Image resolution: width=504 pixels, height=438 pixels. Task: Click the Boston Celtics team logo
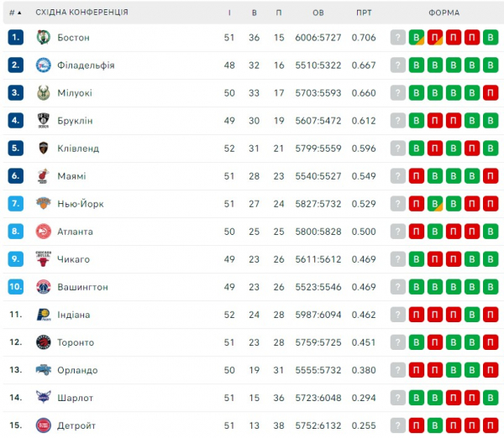click(44, 38)
